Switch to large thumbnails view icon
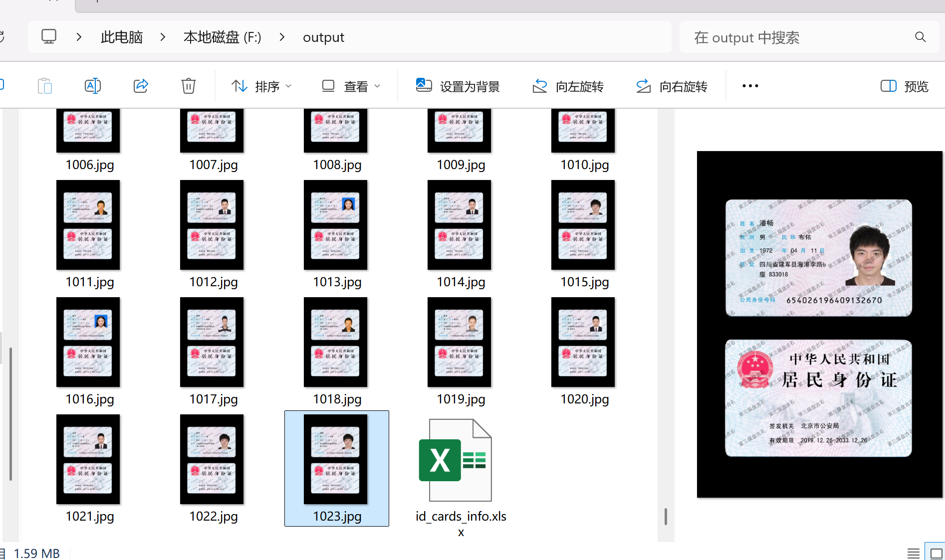Screen dimensions: 945x560 point(937,553)
